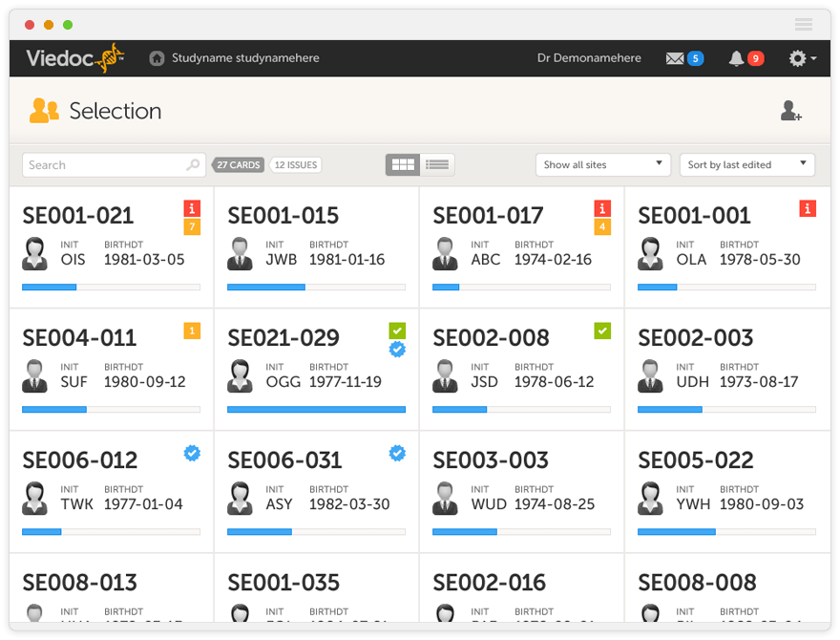The height and width of the screenshot is (640, 840).
Task: Open the messages envelope icon
Action: (675, 58)
